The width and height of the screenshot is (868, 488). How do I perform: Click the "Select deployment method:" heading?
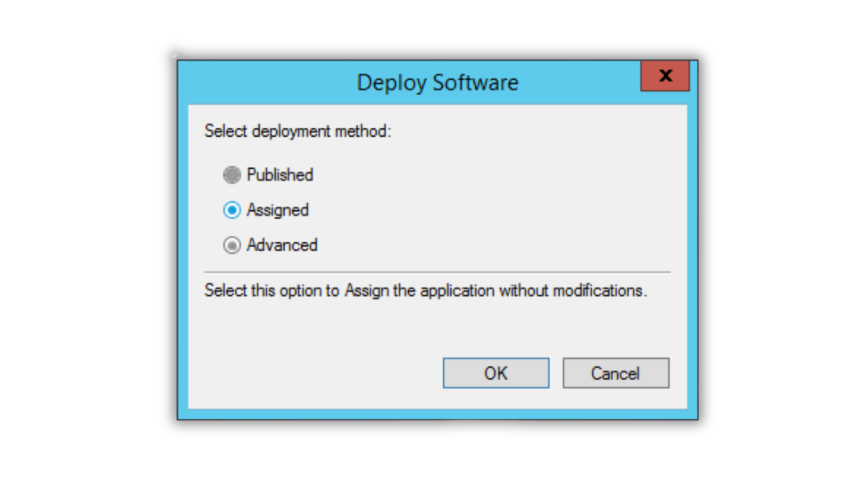point(297,131)
